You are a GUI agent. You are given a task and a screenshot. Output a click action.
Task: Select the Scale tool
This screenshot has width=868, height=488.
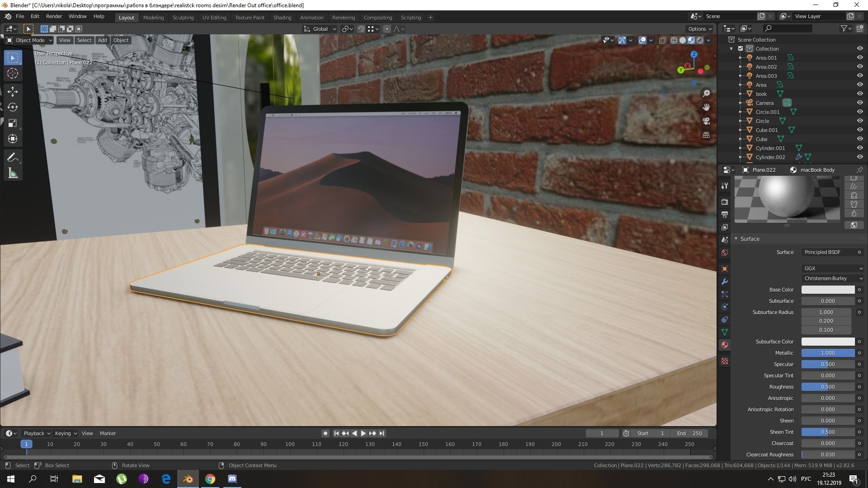click(13, 123)
